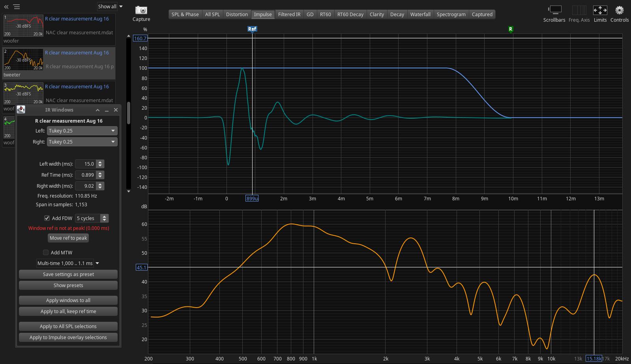Viewport: 631px width, 364px height.
Task: Click the impulse graph vertical scrollbar
Action: tap(129, 114)
